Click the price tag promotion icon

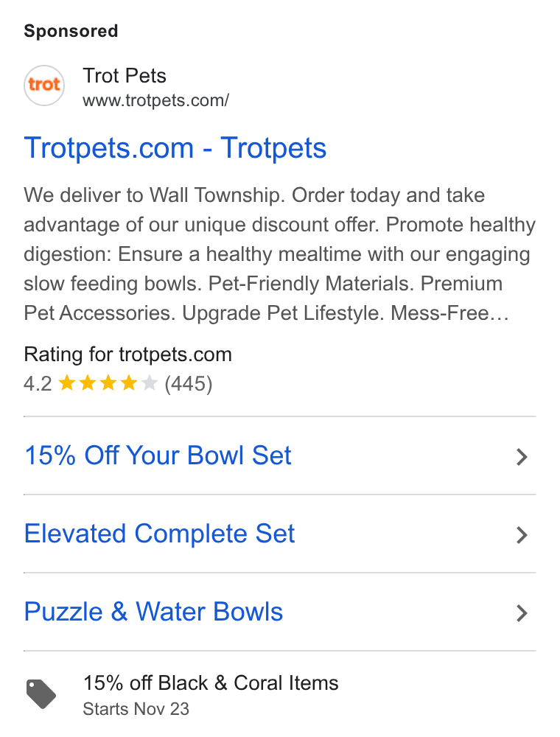click(41, 694)
